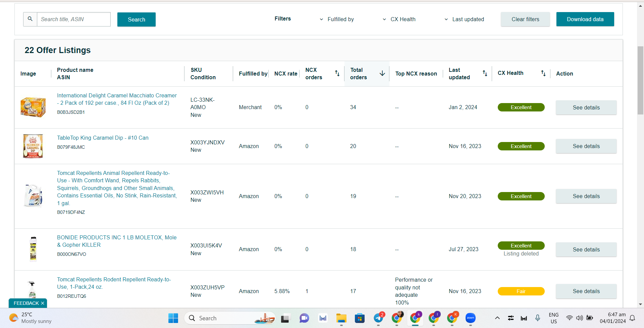Open Tomcat Repellents Rodent Repellent product link

(114, 283)
